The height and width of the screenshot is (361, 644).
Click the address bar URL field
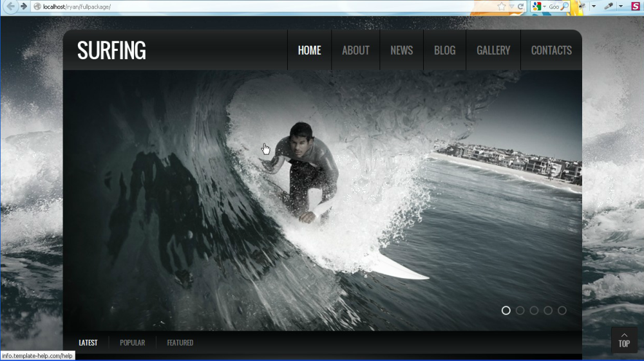point(258,6)
